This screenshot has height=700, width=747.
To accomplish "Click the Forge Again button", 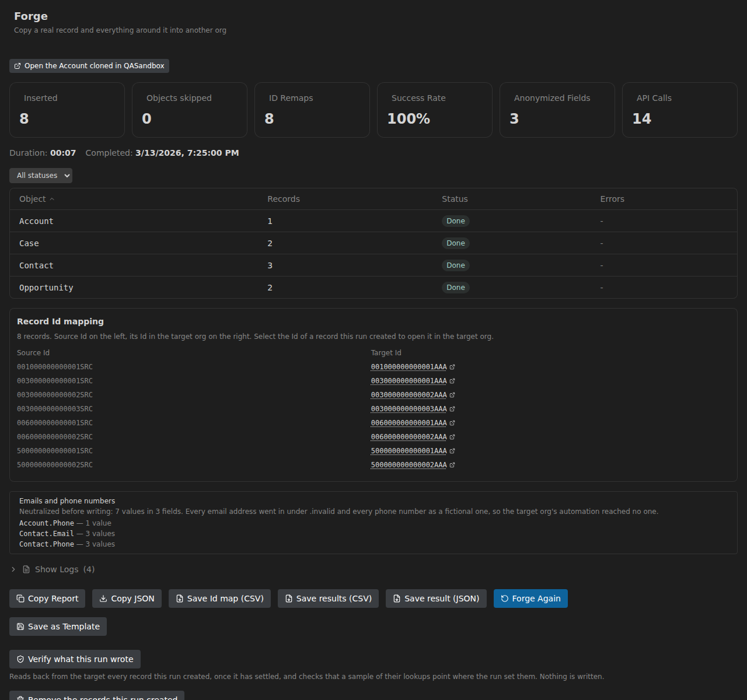I will click(530, 598).
